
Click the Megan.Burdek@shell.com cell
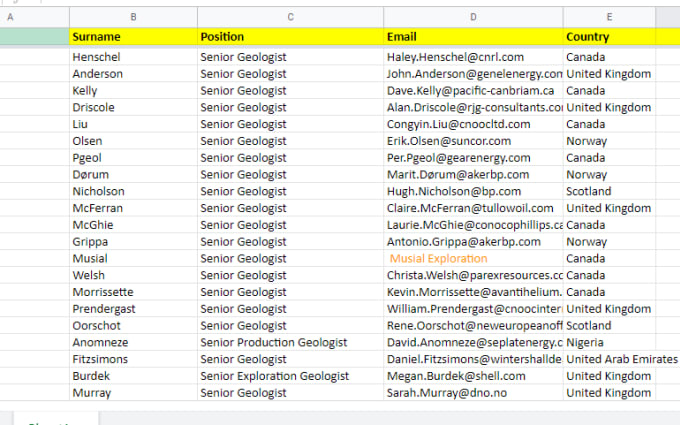pyautogui.click(x=473, y=376)
